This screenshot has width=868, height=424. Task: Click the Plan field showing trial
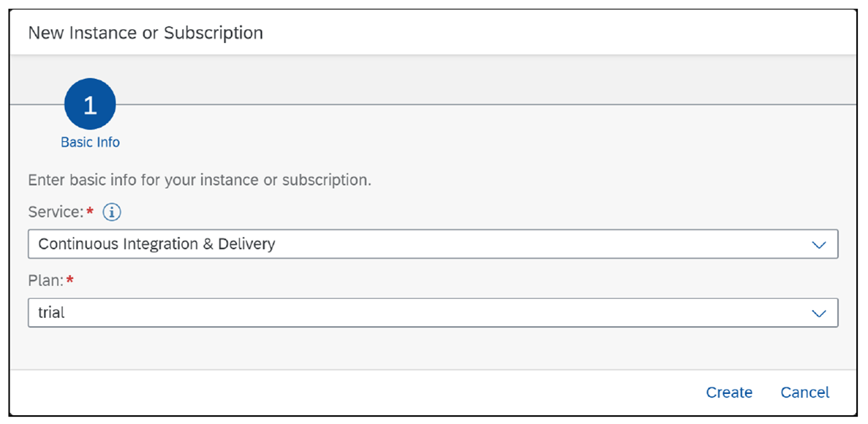[x=293, y=313]
